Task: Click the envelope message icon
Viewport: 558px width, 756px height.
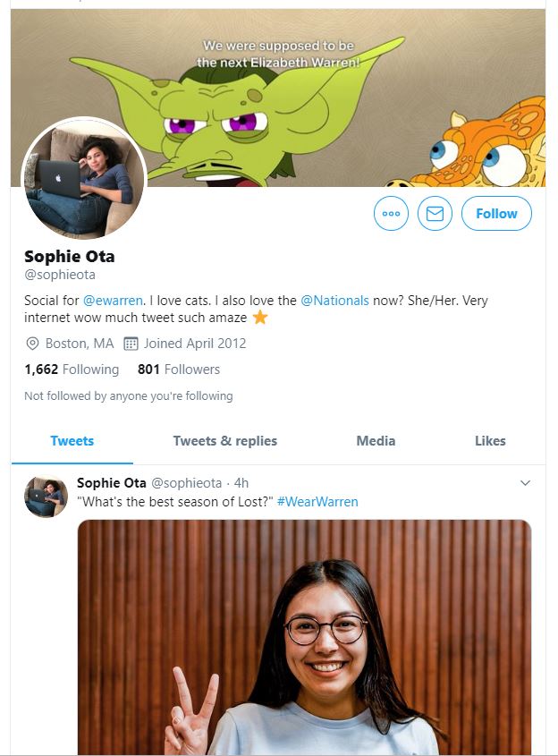Action: [435, 214]
